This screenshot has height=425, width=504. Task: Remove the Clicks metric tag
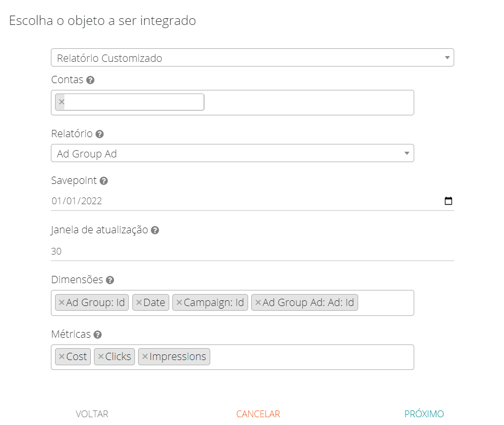point(101,356)
